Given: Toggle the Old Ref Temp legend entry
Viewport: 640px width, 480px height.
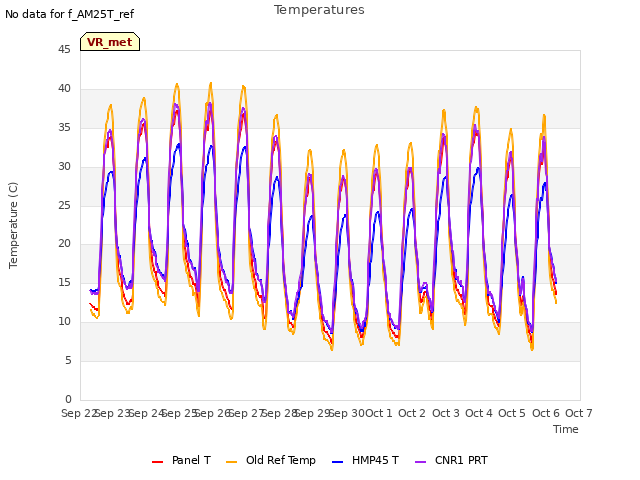Looking at the screenshot, I should click(x=271, y=460).
